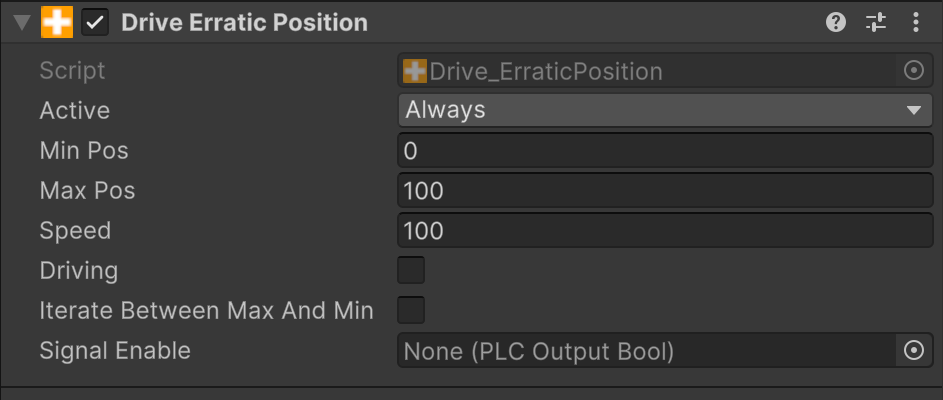943x400 pixels.
Task: Open the three-dot component options menu
Action: tap(916, 23)
